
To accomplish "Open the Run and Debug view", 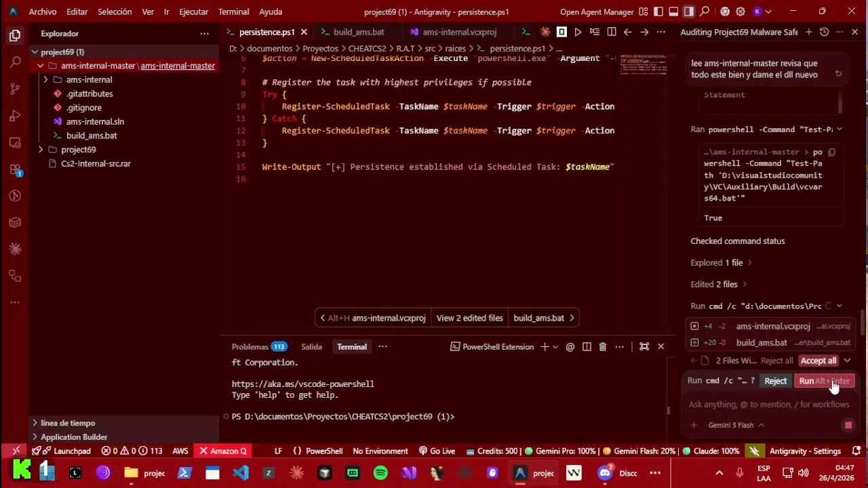I will click(15, 116).
